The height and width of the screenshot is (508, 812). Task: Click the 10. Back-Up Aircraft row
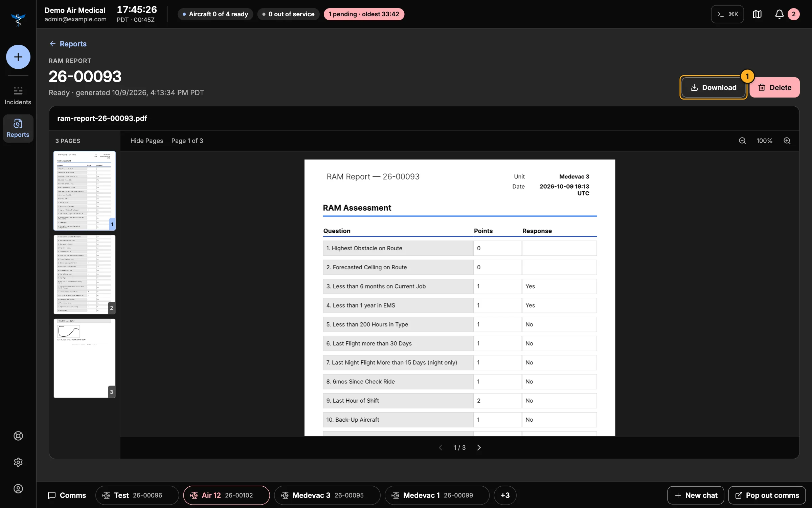459,420
